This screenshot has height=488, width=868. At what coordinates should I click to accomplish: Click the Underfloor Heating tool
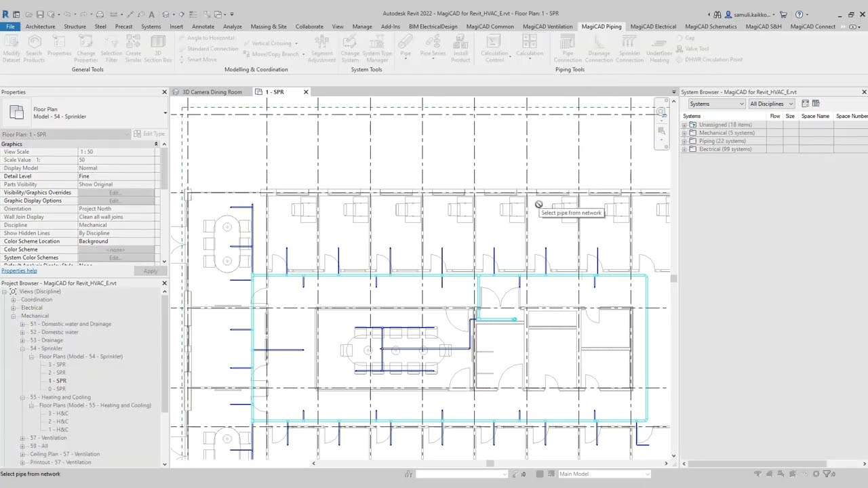click(x=659, y=48)
